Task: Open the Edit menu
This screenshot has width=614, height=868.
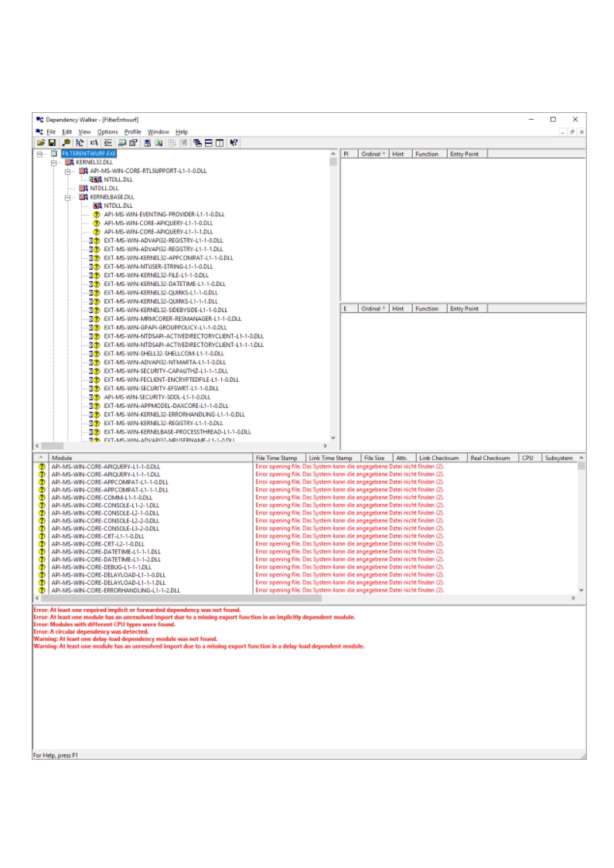Action: point(67,131)
